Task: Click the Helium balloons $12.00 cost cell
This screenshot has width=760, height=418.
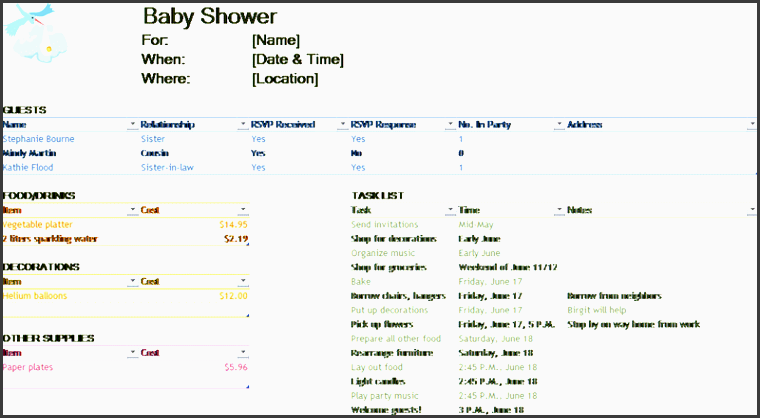Action: click(x=233, y=296)
